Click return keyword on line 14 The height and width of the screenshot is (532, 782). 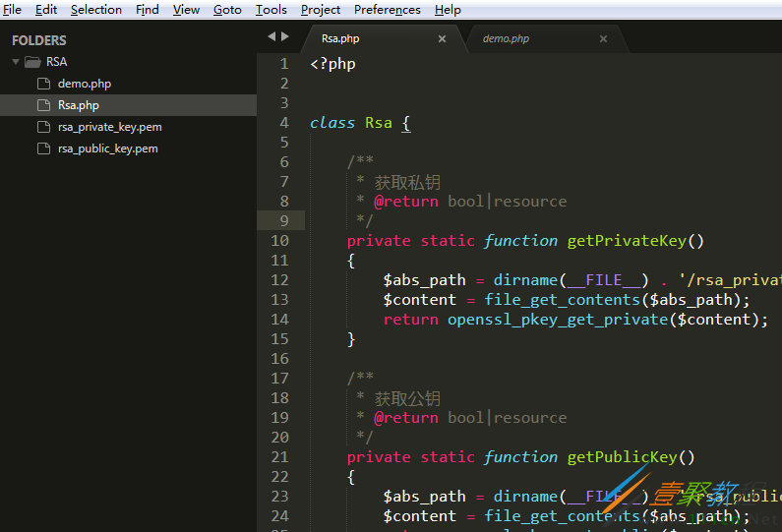click(x=410, y=320)
